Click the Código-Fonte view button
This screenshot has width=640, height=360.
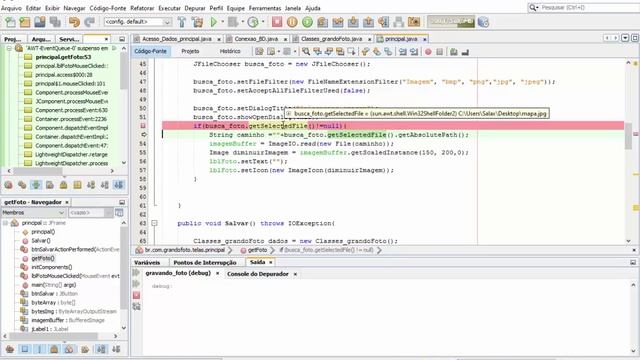tap(150, 51)
